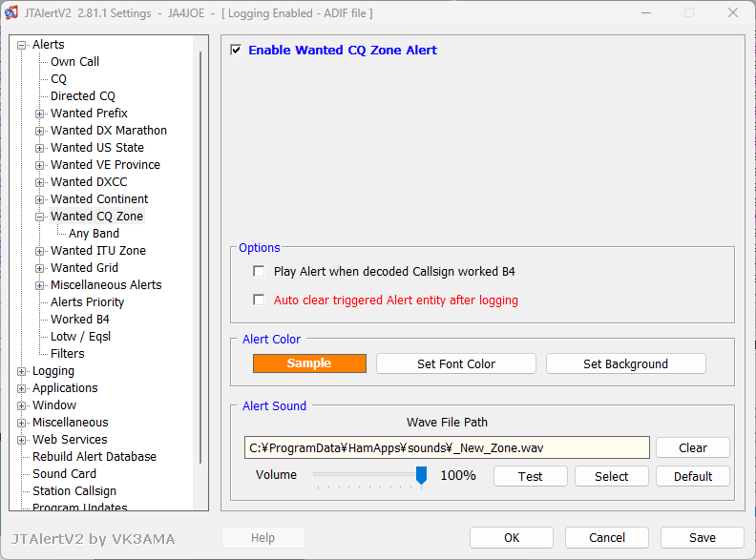
Task: Expand the Wanted US State node
Action: (39, 148)
